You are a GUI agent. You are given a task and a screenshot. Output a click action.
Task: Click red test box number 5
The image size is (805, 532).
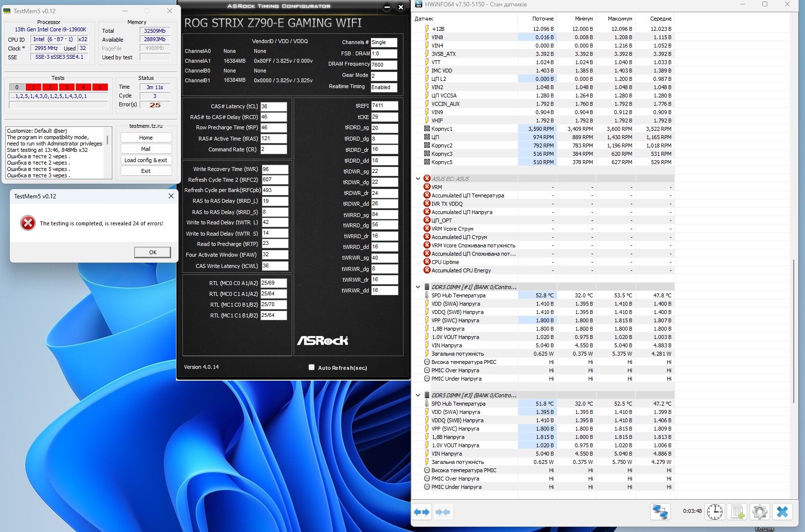tap(100, 87)
